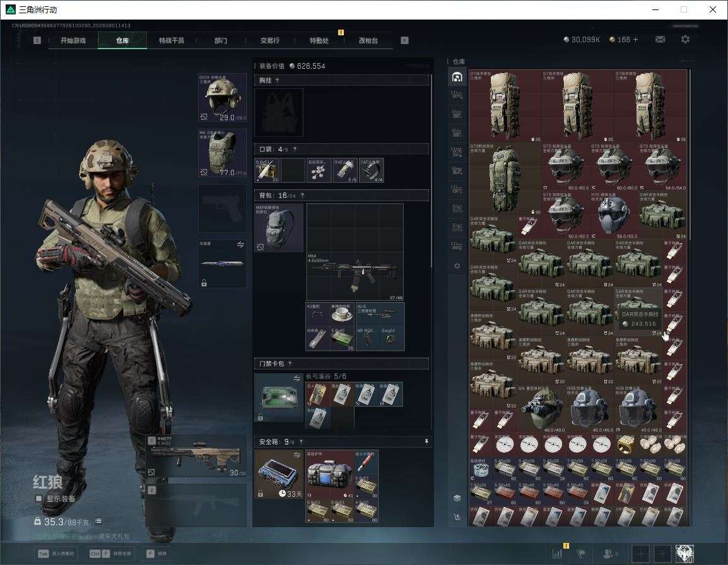Click the F 转移 button

156,554
